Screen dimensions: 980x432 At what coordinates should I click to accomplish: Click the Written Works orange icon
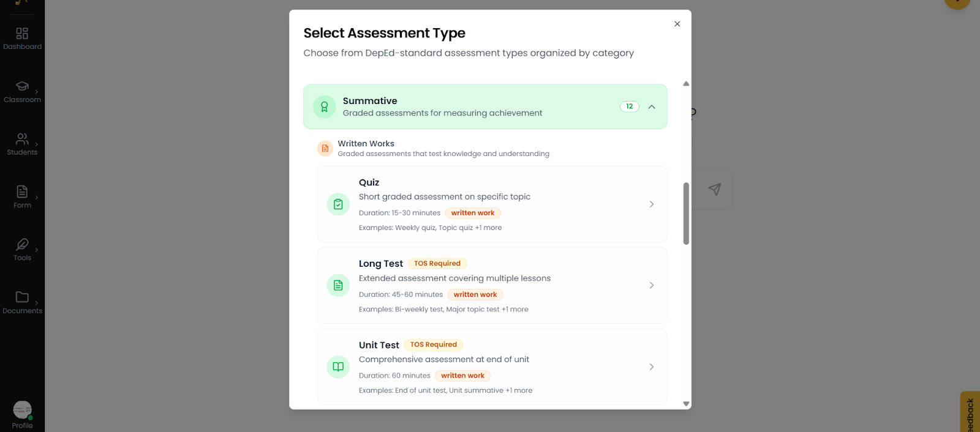point(325,149)
